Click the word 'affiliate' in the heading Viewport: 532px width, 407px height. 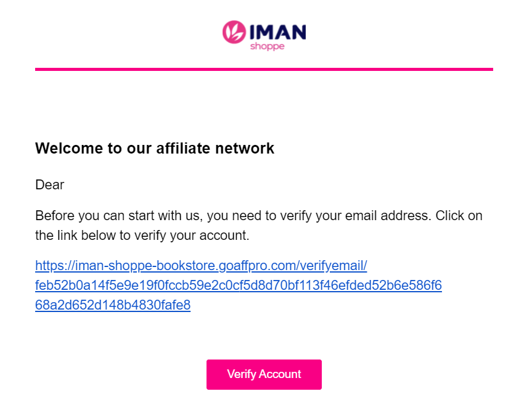tap(183, 149)
